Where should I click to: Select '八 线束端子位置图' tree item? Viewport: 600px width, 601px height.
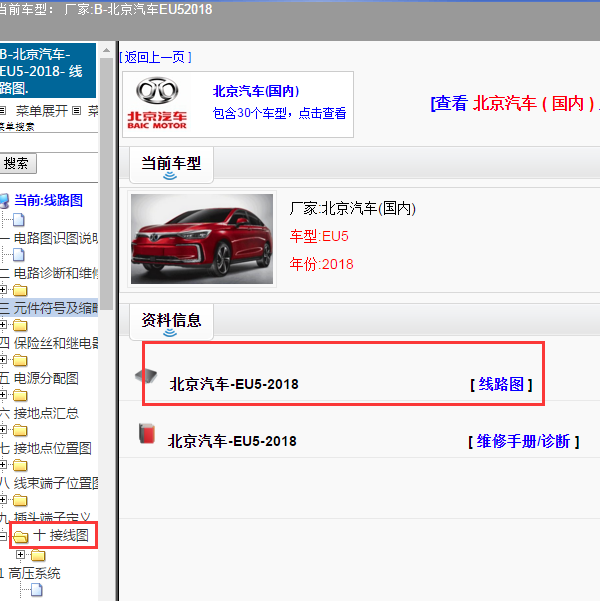point(49,483)
